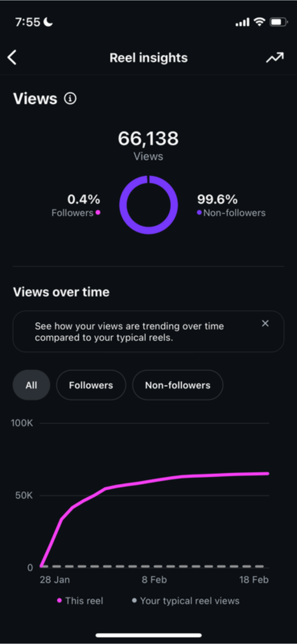Viewport: 297px width, 644px height.
Task: Tap the purple donut chart ring
Action: 149,205
